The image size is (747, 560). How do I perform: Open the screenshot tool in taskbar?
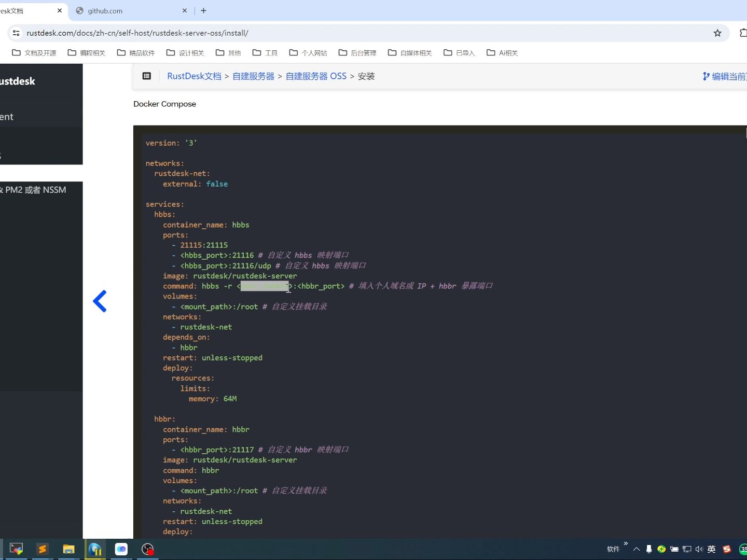[x=16, y=549]
